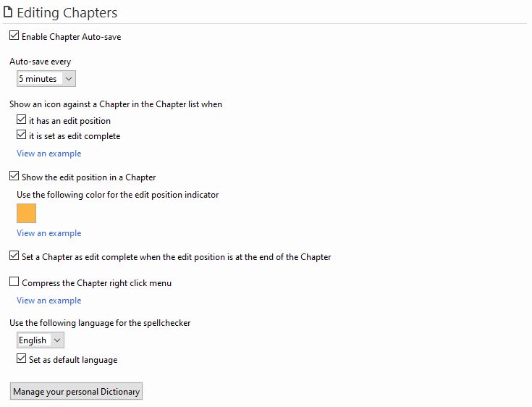Click 'Use the following language for the spellchecker' label
Viewport: 532px width, 407px height.
[100, 323]
